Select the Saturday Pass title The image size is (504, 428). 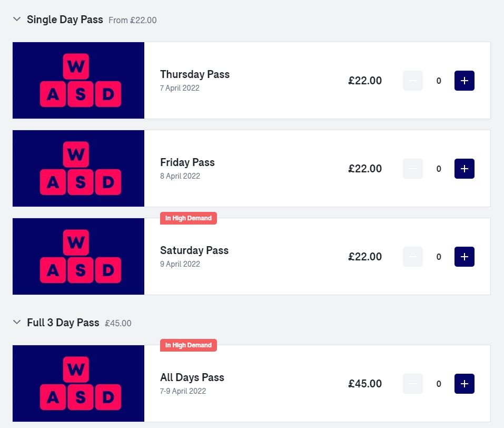pos(194,250)
